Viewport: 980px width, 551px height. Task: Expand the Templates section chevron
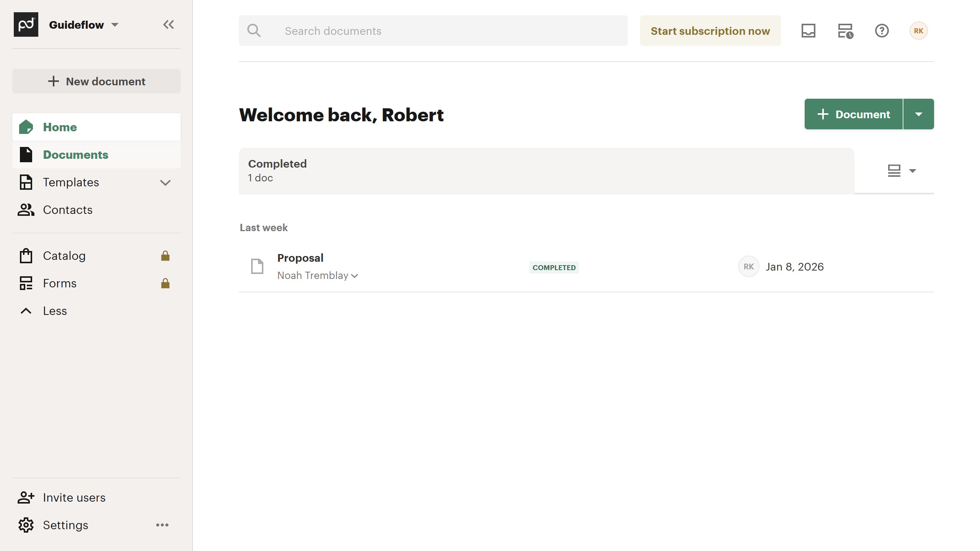(165, 183)
